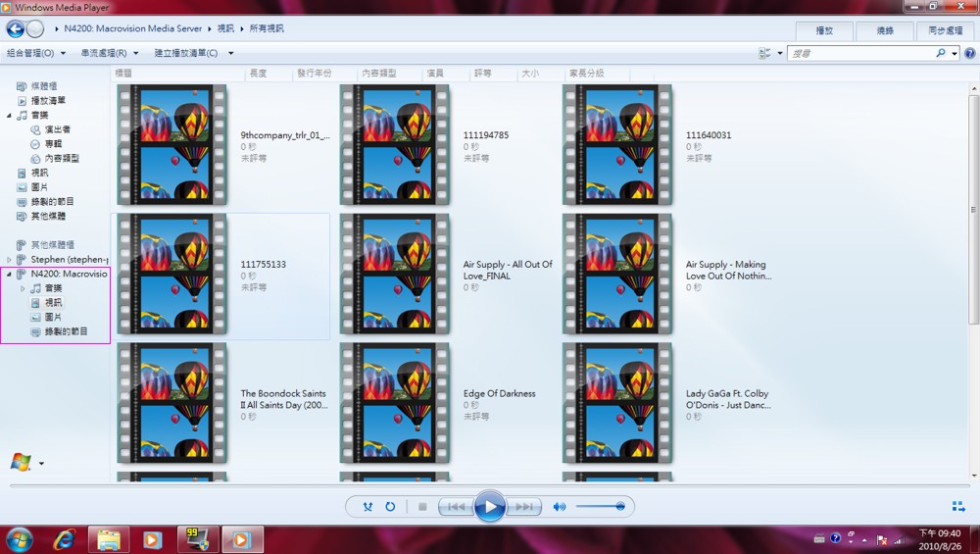Click the search magnifier icon
Image resolution: width=980 pixels, height=554 pixels.
[x=941, y=53]
